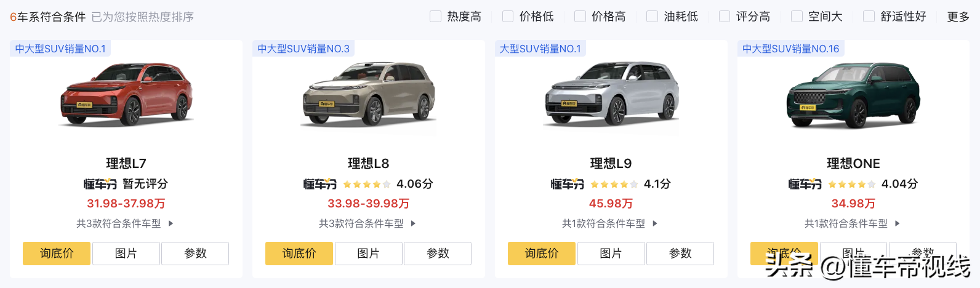The height and width of the screenshot is (288, 980).
Task: Expand 共3款符合条件车型 under 理想L8
Action: (367, 223)
